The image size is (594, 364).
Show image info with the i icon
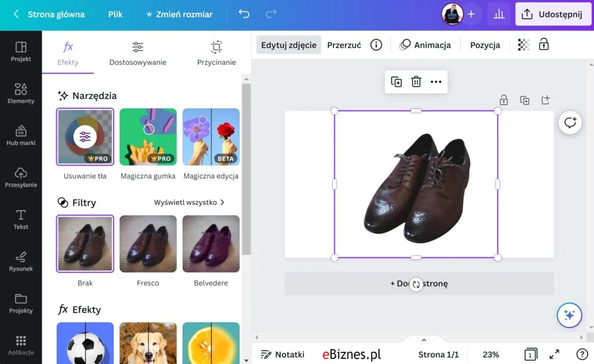coord(376,45)
